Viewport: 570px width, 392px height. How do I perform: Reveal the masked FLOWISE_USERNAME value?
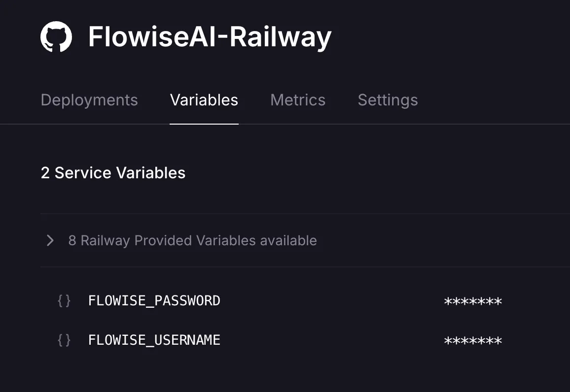472,340
